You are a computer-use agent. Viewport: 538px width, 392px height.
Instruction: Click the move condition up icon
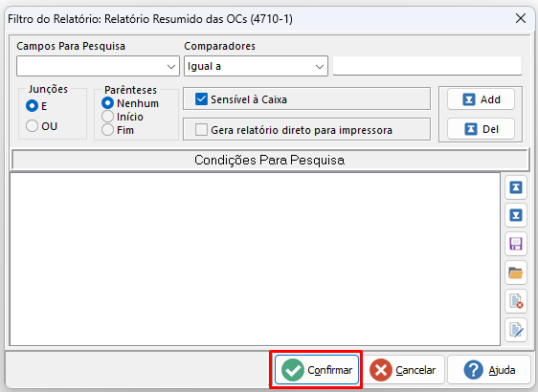pos(516,187)
